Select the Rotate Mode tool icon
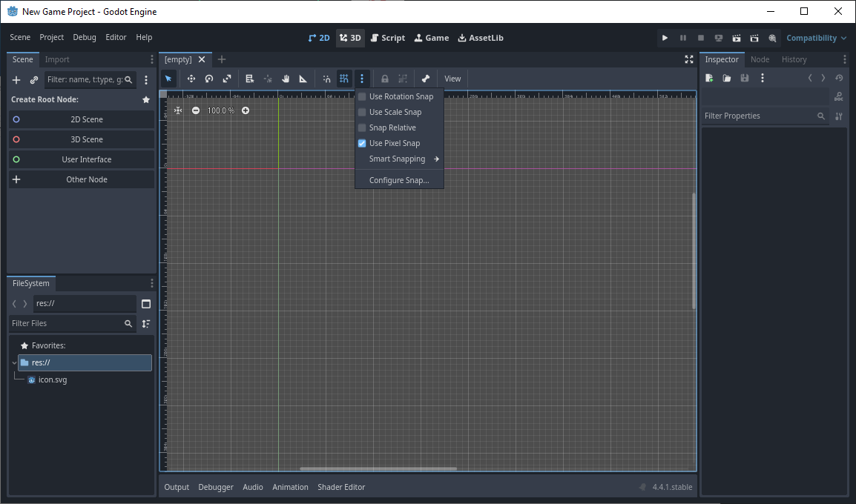 [209, 79]
